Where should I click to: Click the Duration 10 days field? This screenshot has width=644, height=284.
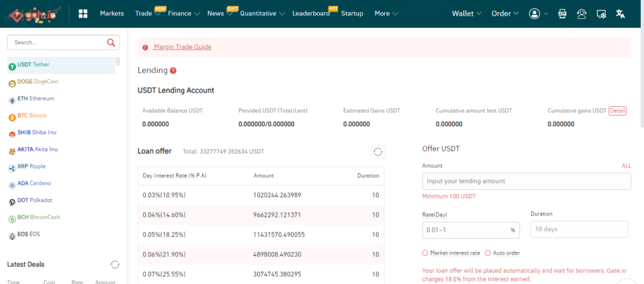pyautogui.click(x=579, y=229)
